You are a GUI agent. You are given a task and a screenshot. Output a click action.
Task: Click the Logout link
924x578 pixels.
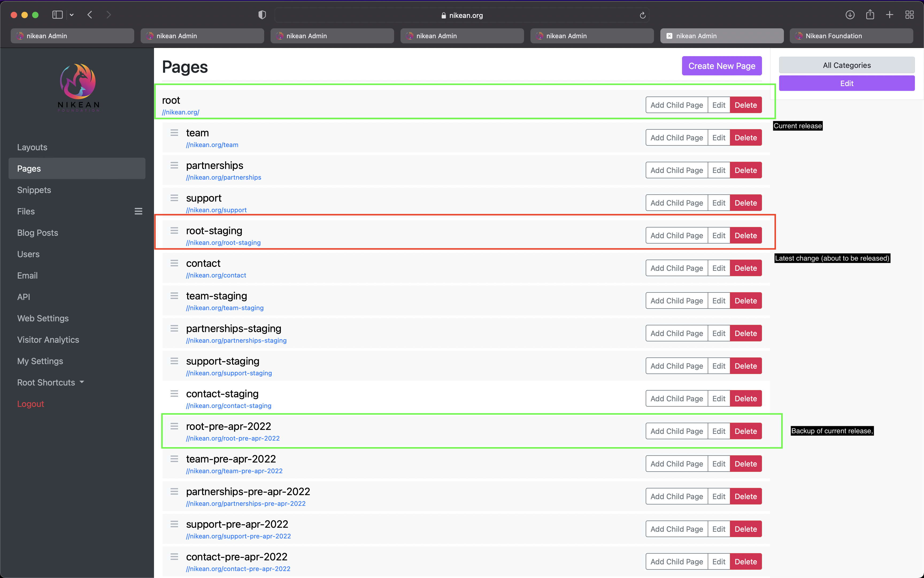coord(30,404)
